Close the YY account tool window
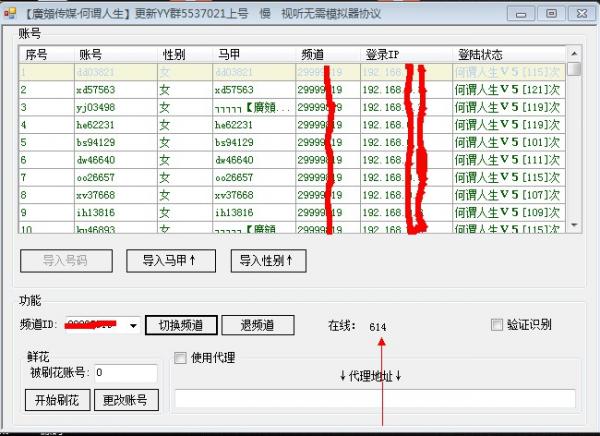 [579, 13]
